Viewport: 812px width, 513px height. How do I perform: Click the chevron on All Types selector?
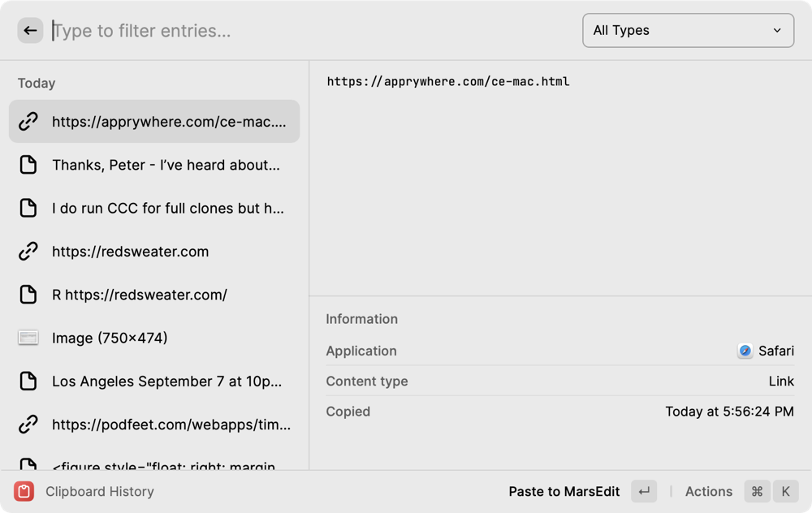[x=777, y=31]
